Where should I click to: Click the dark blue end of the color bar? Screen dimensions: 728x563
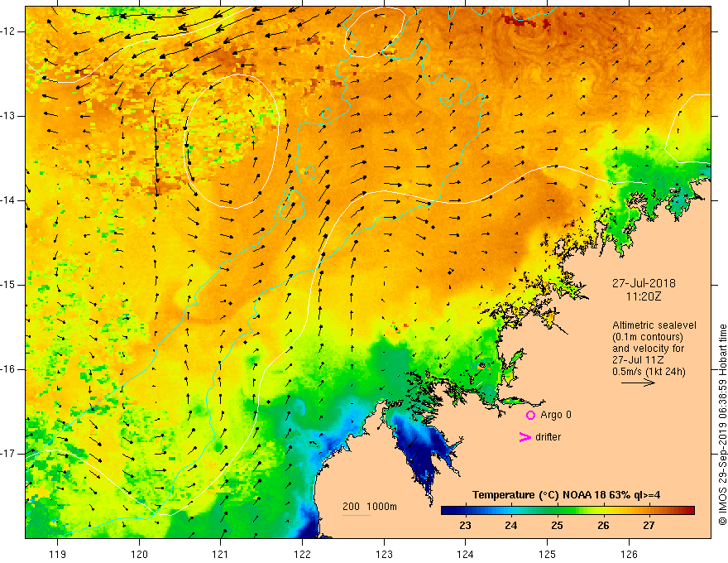pos(447,511)
